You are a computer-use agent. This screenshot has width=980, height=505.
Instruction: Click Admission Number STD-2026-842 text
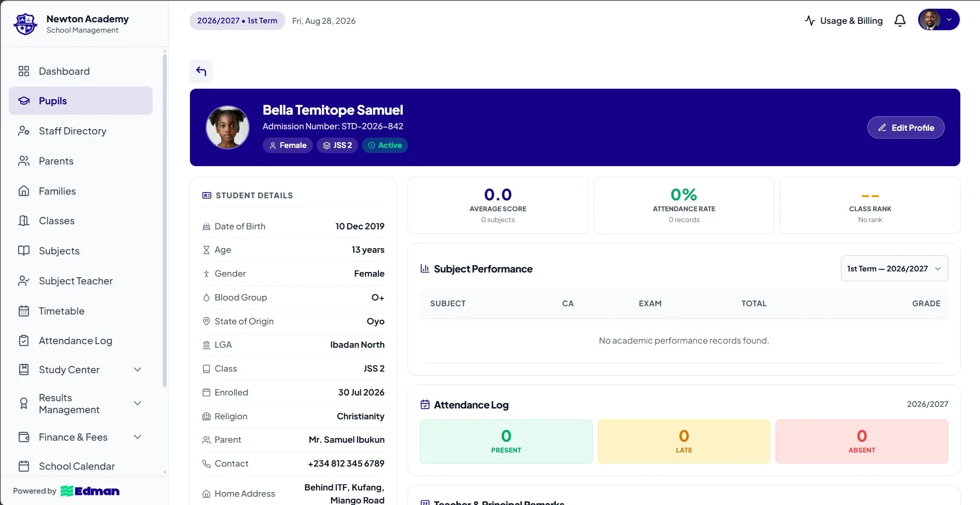pyautogui.click(x=333, y=126)
